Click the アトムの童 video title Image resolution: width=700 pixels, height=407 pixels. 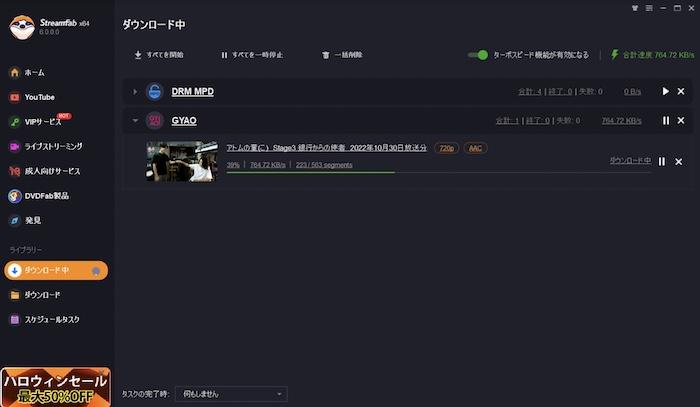326,148
